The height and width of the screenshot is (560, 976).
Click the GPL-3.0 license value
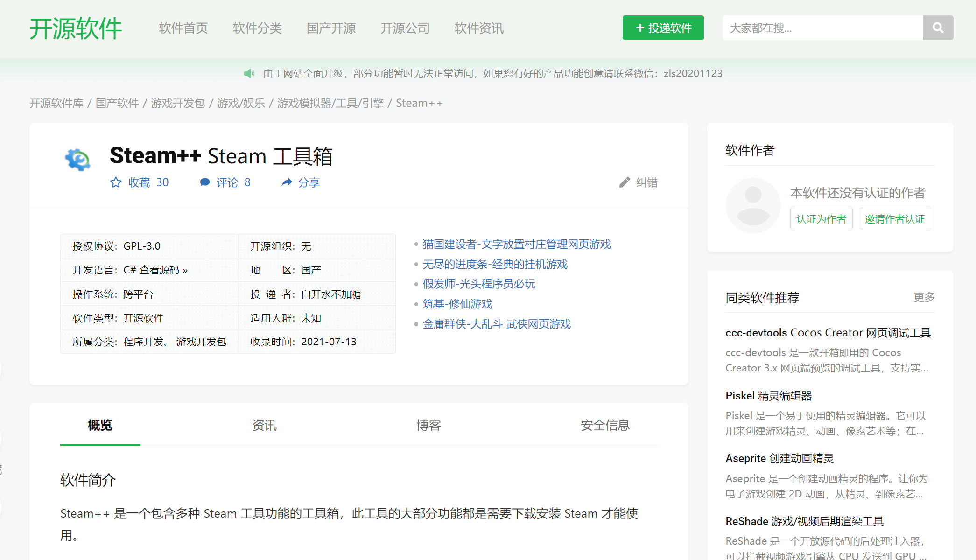pos(142,246)
